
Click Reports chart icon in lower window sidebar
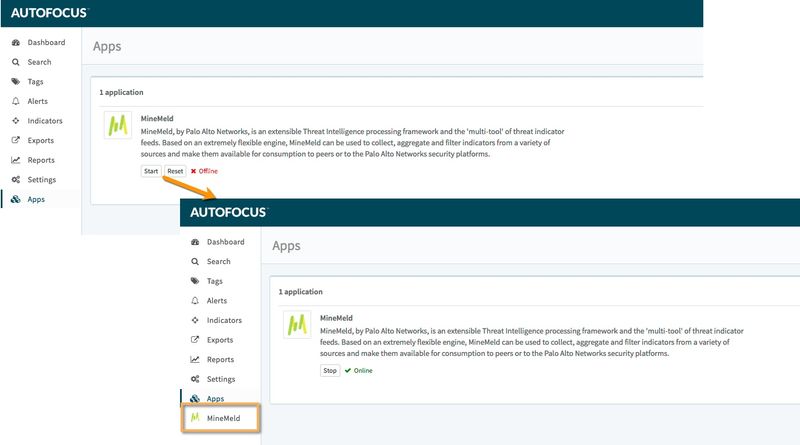click(x=195, y=360)
